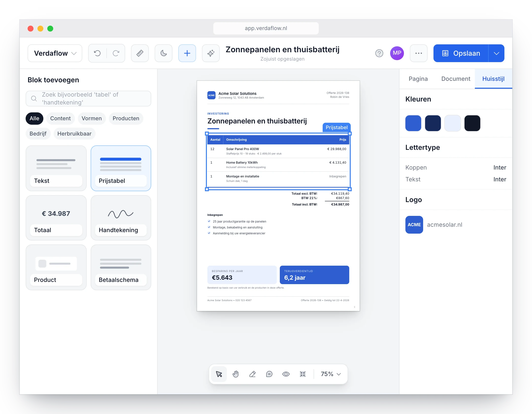Expand the Verdaflow workspace dropdown
Image resolution: width=532 pixels, height=414 pixels.
pyautogui.click(x=55, y=53)
